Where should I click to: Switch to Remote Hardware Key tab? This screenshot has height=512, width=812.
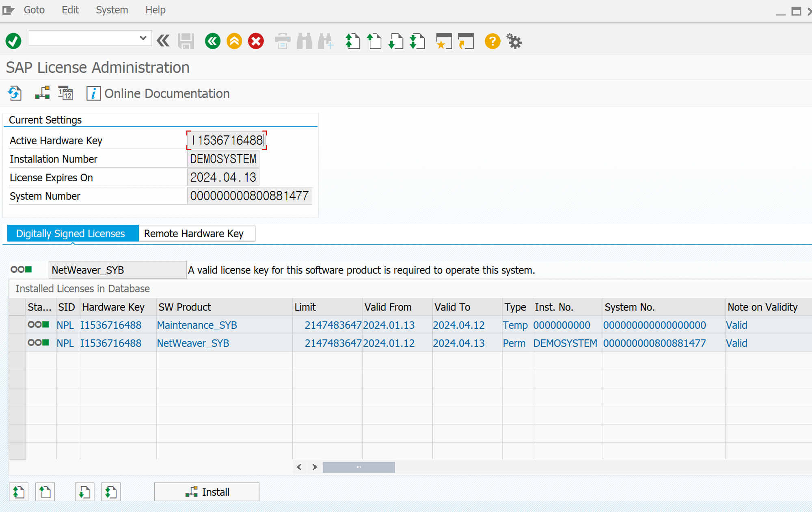(x=194, y=234)
